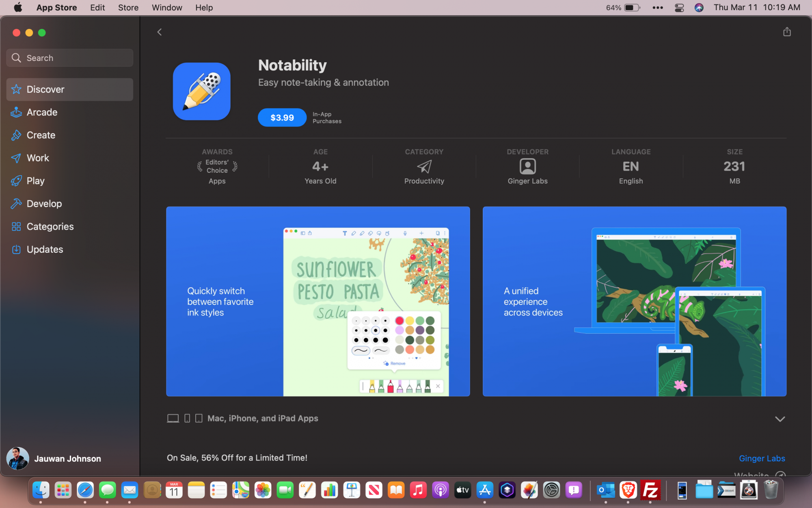Screen dimensions: 812x508
Task: Buy Notability for $3.99
Action: pos(282,117)
